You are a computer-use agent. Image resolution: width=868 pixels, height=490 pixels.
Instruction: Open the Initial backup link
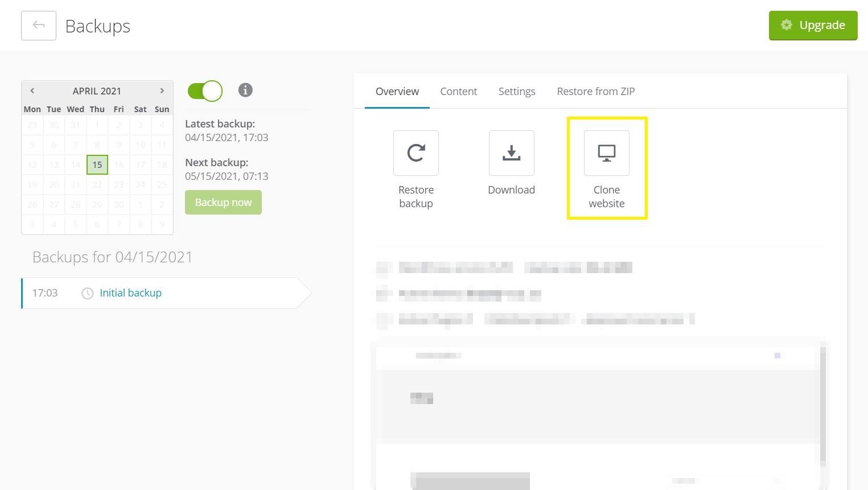pos(130,293)
